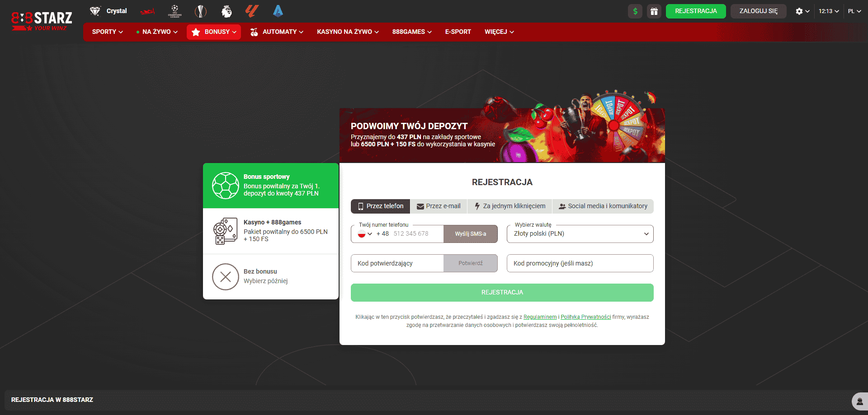The image size is (868, 415).
Task: Click the 888Starz logo
Action: click(42, 20)
